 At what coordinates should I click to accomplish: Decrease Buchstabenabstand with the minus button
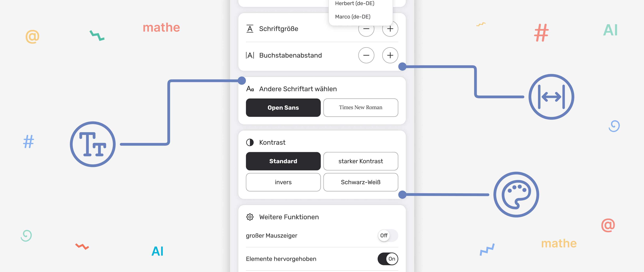pos(366,55)
